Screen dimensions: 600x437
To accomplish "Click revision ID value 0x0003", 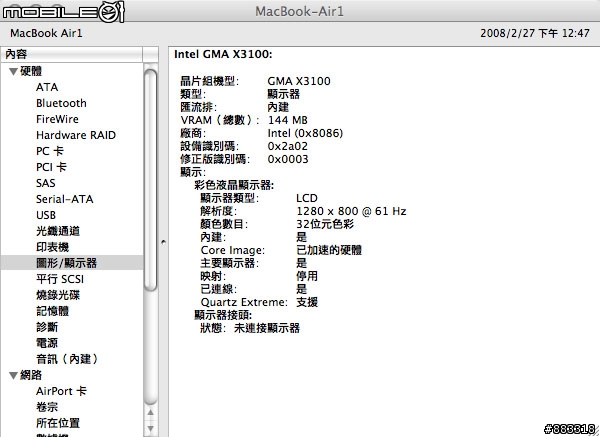I will 288,159.
